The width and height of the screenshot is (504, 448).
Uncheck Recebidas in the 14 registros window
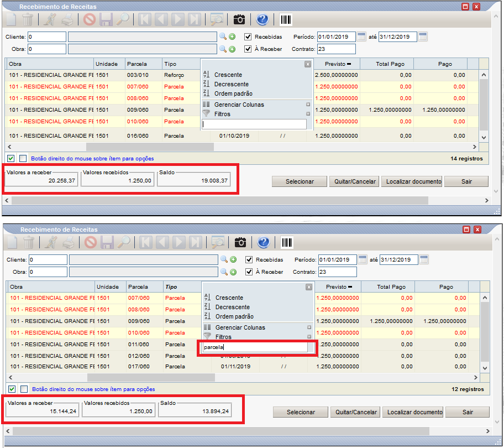tap(248, 37)
